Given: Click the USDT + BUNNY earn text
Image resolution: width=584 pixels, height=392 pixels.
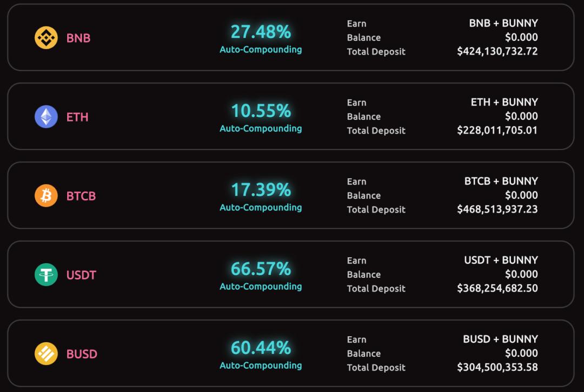Looking at the screenshot, I should point(501,260).
